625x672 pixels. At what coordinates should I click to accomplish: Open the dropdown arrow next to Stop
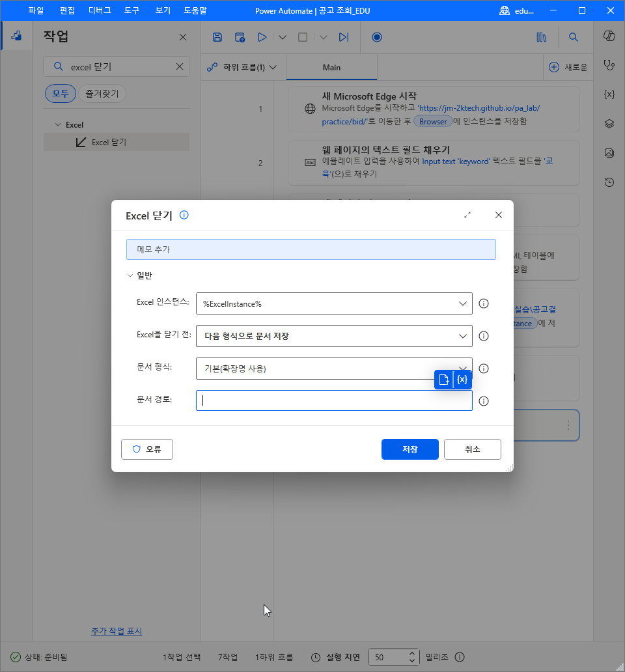tap(324, 37)
